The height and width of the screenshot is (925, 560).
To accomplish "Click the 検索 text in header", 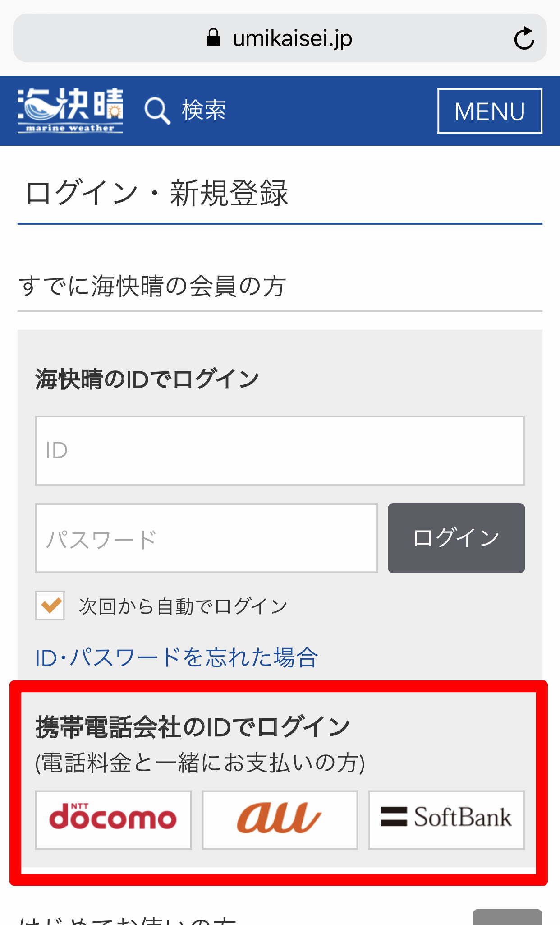I will [x=203, y=110].
